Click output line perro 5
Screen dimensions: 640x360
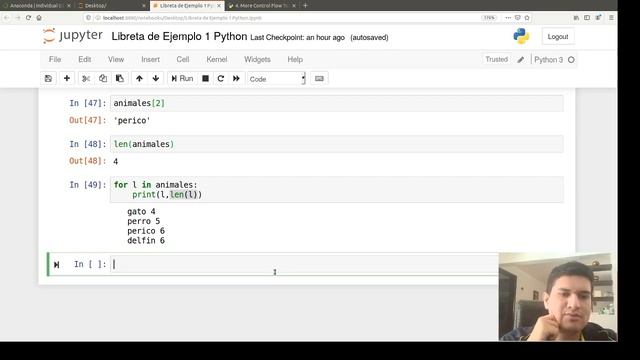(144, 221)
